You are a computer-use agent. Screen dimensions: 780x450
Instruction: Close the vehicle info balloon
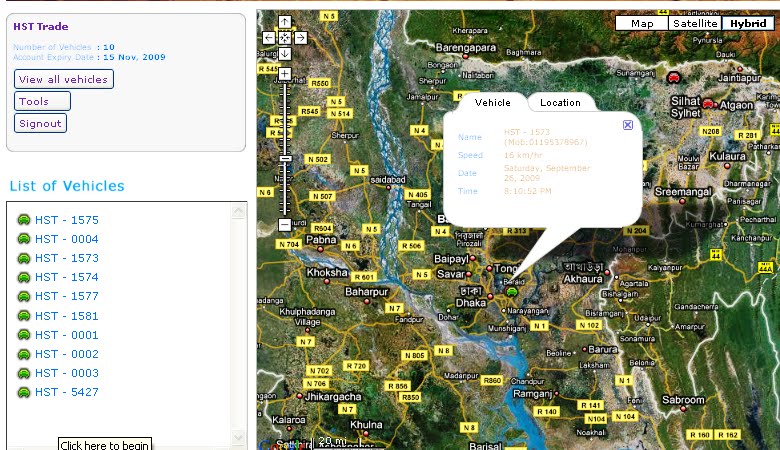[628, 125]
